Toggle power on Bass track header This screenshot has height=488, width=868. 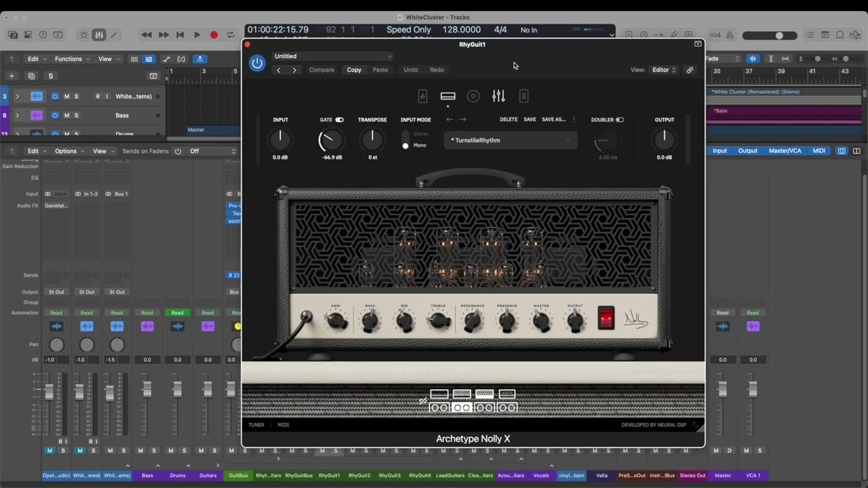click(55, 115)
